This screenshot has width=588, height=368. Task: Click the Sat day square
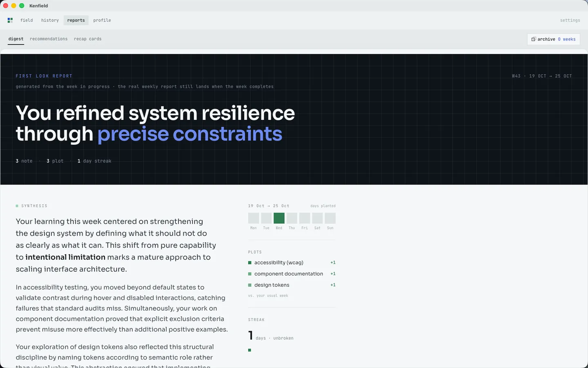pos(317,218)
